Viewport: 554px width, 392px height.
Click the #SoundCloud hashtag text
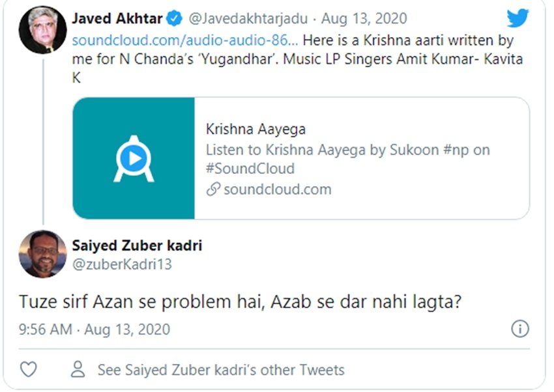coord(251,168)
